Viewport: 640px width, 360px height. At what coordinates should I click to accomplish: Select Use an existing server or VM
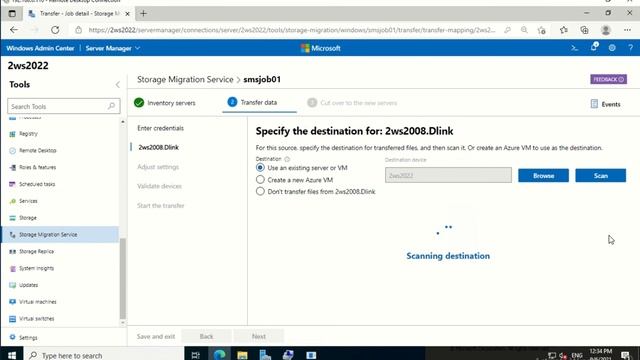pyautogui.click(x=260, y=168)
